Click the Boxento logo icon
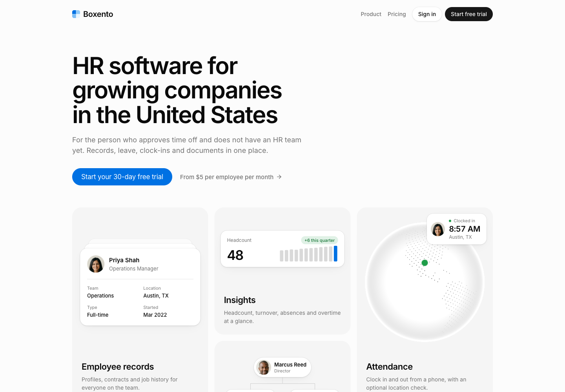 point(76,14)
